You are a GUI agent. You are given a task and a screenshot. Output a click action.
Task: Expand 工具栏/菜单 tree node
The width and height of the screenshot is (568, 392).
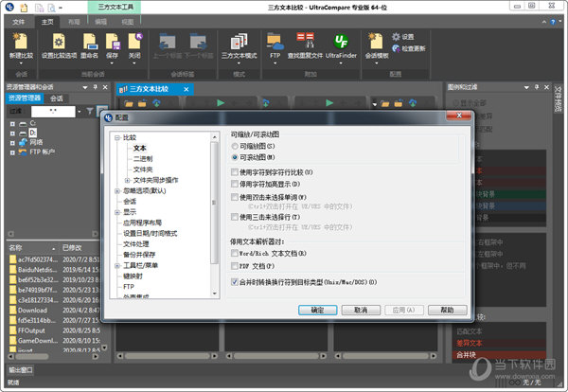(117, 265)
